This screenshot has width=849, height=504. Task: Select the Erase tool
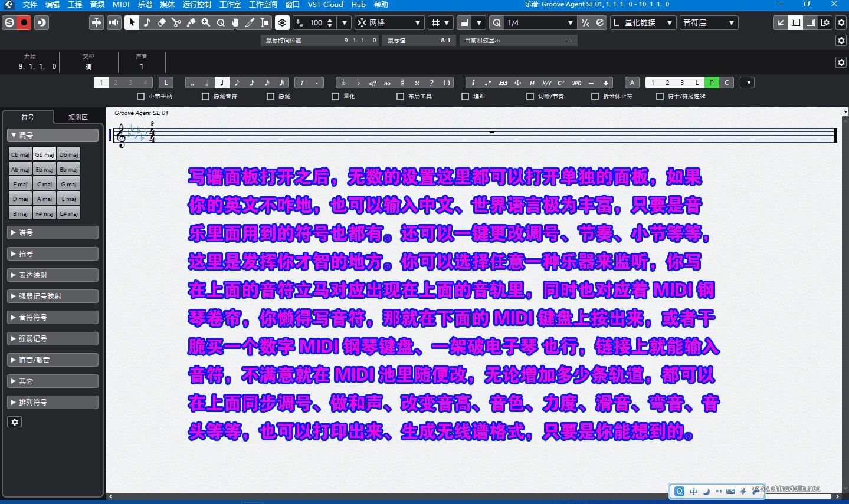162,22
